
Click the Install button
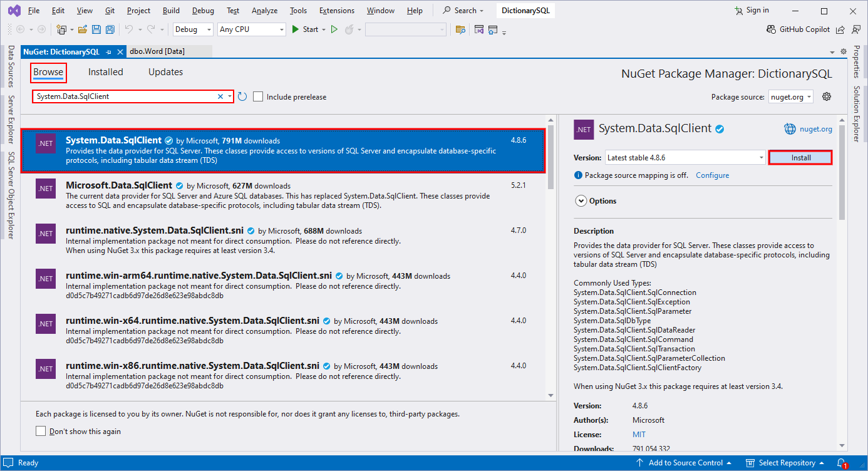coord(800,157)
